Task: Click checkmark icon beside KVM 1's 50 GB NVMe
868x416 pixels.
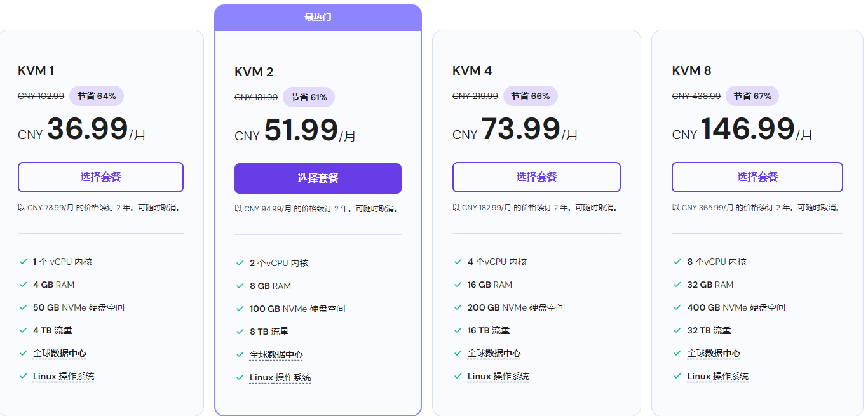Action: pyautogui.click(x=23, y=308)
